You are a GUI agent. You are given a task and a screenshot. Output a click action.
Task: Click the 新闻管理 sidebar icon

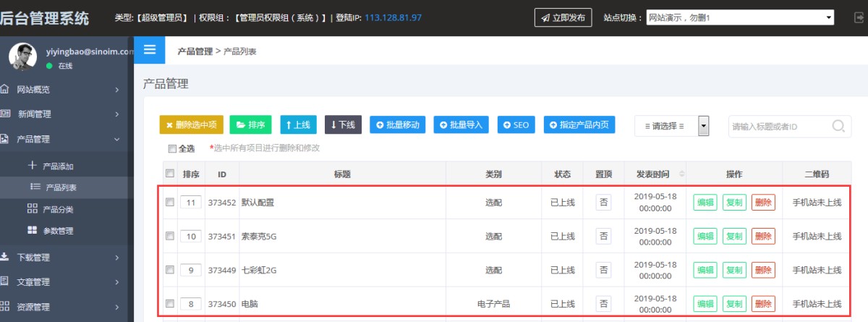point(5,114)
